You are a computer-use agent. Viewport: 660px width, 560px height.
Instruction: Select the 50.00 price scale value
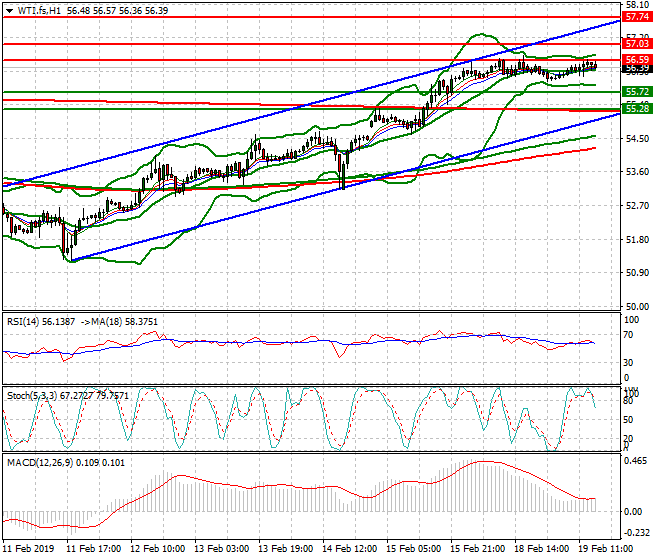pyautogui.click(x=637, y=307)
